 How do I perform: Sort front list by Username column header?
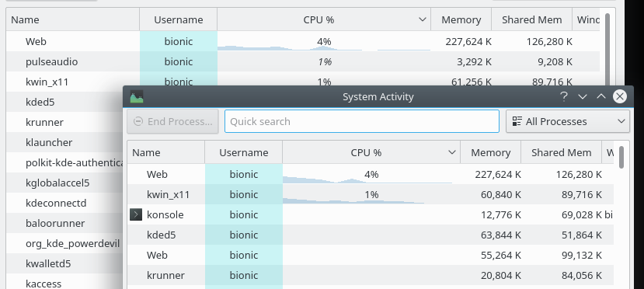[244, 153]
